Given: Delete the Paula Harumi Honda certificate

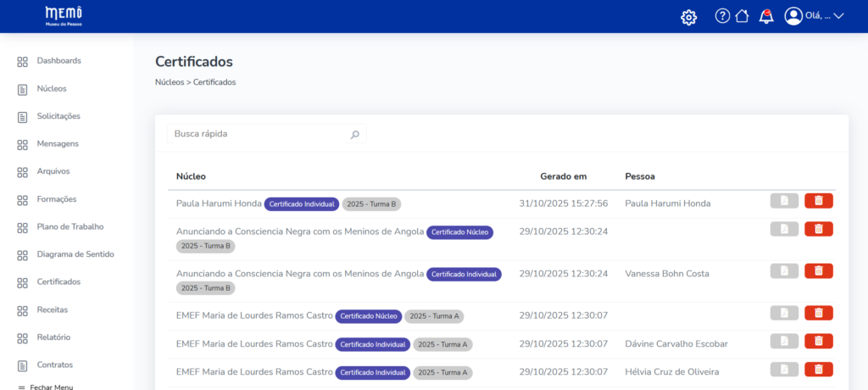Looking at the screenshot, I should 818,201.
